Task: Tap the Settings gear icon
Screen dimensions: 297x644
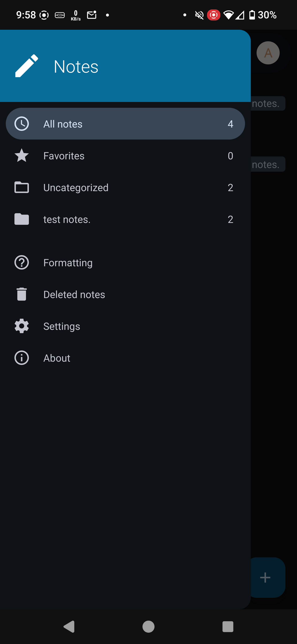Action: [22, 326]
